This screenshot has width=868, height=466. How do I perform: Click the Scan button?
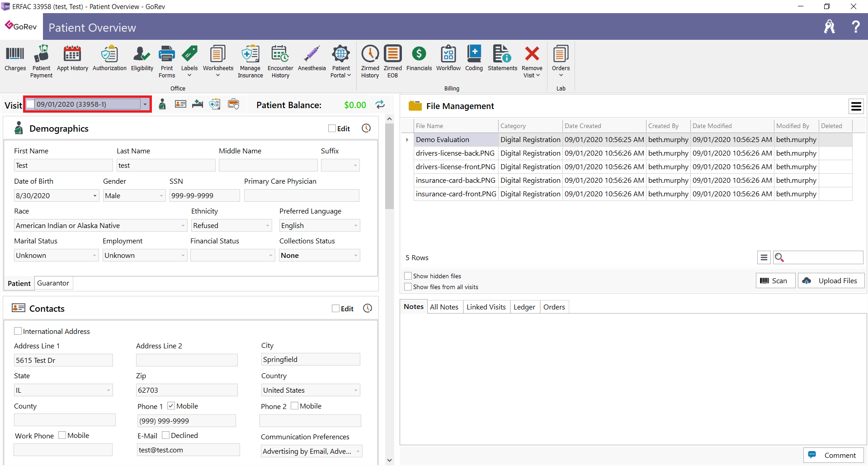tap(775, 281)
